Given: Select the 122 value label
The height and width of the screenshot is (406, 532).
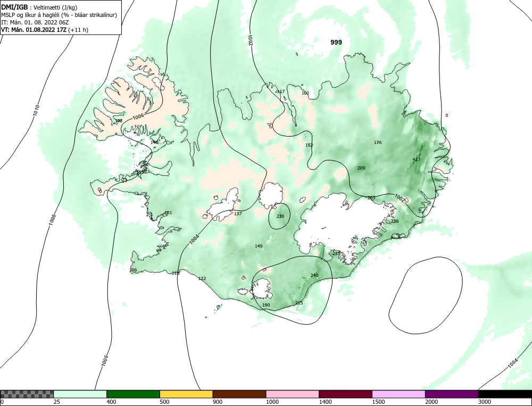Looking at the screenshot, I should [x=202, y=278].
